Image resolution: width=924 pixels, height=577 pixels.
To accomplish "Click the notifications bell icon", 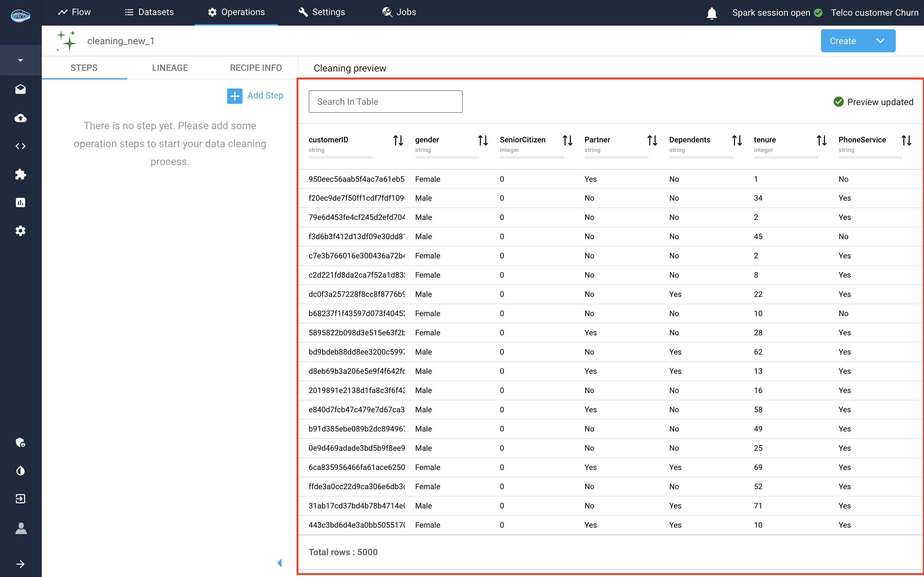I will pyautogui.click(x=712, y=13).
